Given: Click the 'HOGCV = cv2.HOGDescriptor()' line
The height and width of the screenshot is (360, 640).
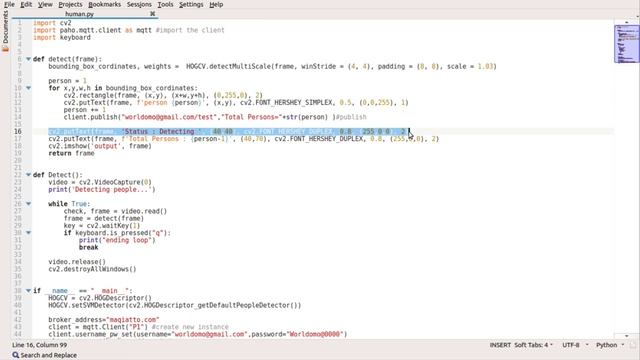Looking at the screenshot, I should tap(100, 298).
